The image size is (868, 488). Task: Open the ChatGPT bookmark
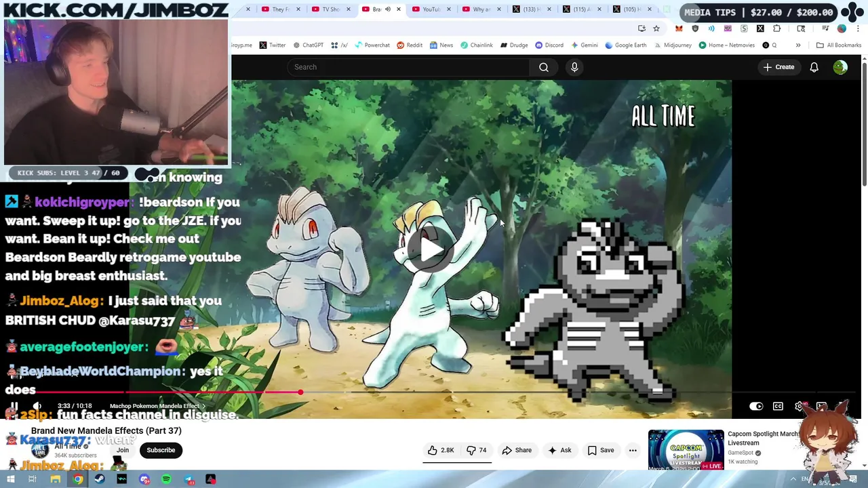[308, 45]
